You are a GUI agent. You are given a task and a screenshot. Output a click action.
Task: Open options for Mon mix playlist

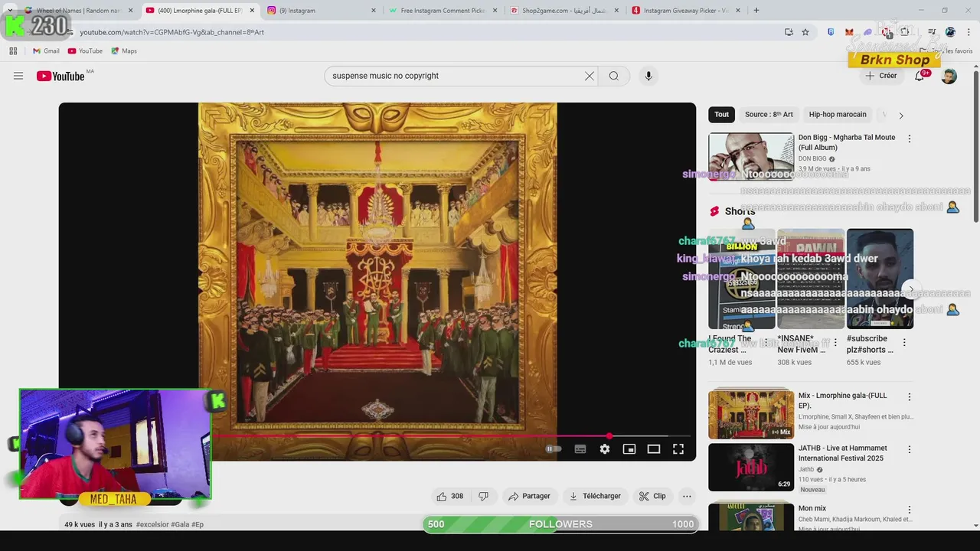(x=910, y=510)
